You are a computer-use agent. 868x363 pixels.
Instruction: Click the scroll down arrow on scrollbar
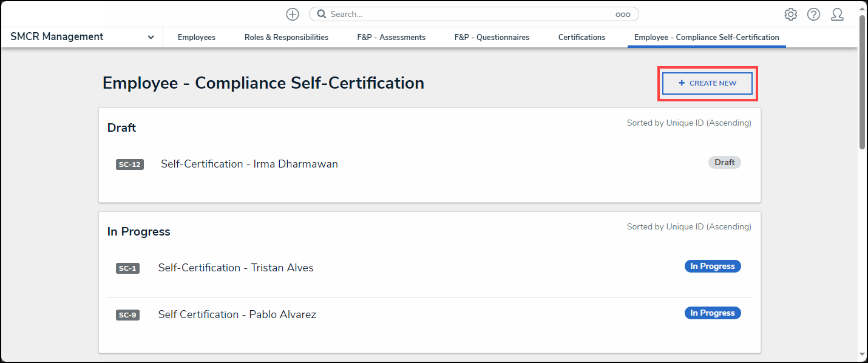863,354
